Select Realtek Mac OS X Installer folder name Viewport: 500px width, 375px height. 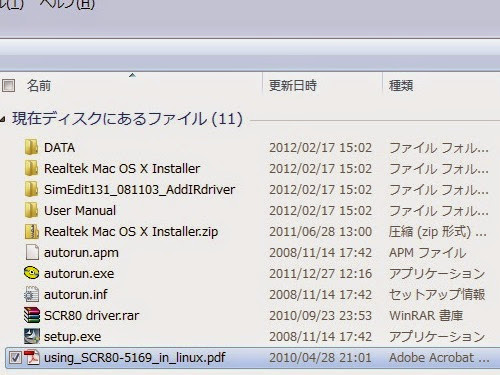pos(122,168)
